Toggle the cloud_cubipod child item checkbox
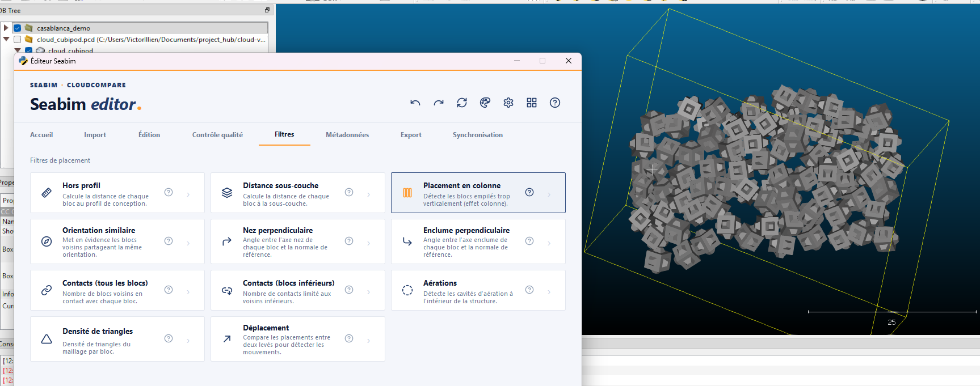This screenshot has height=386, width=980. click(x=29, y=50)
